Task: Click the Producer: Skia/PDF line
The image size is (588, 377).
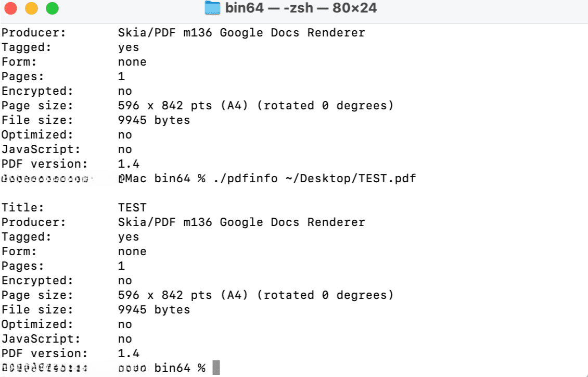Action: click(x=156, y=222)
